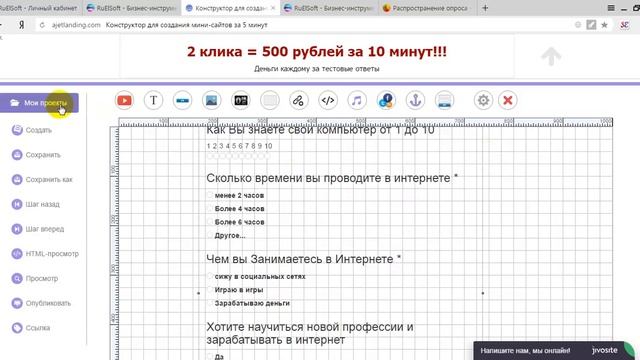The height and width of the screenshot is (360, 640).
Task: Click the 'Деньги каждому за тестовые ответы' subtitle
Action: tap(317, 69)
